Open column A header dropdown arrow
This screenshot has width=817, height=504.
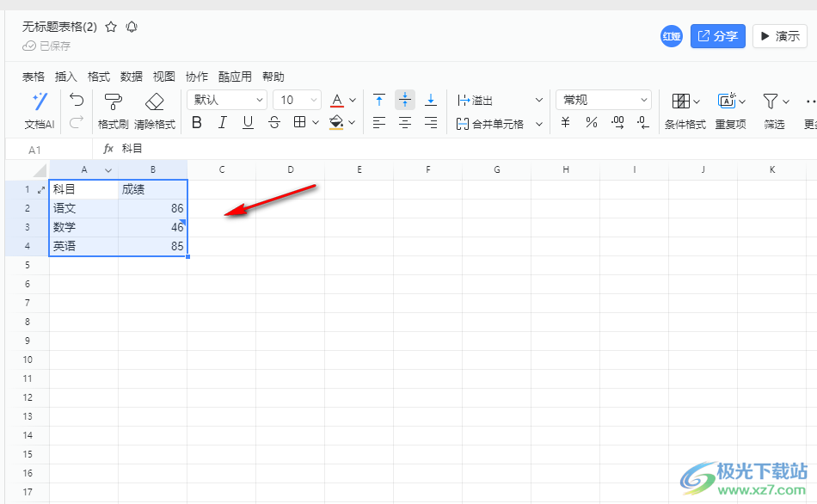[108, 170]
